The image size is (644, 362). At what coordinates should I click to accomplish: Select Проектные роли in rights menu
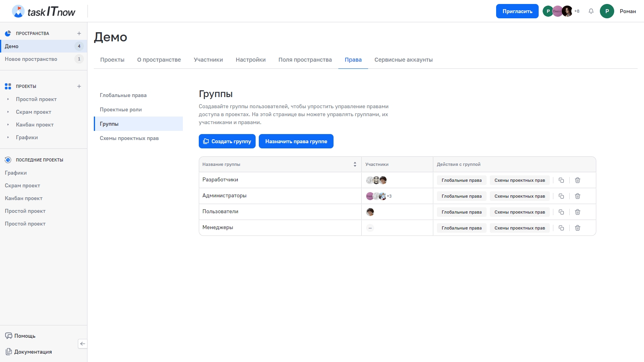(x=121, y=109)
